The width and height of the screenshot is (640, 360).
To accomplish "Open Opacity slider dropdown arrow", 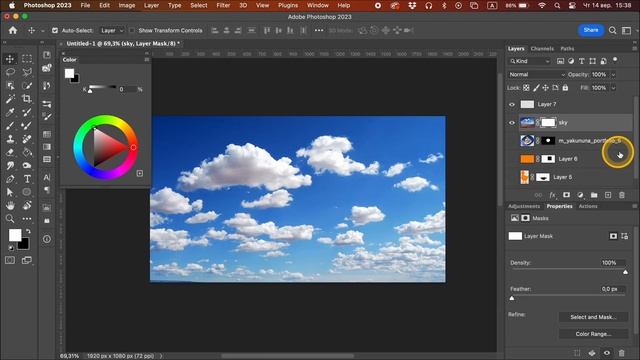I will (x=613, y=75).
